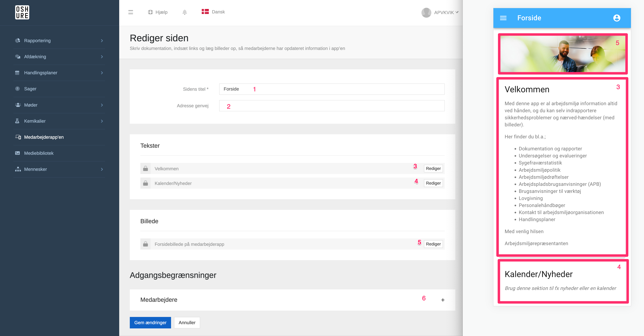Open notifications bell icon
Viewport: 644px width, 336px height.
click(x=184, y=12)
